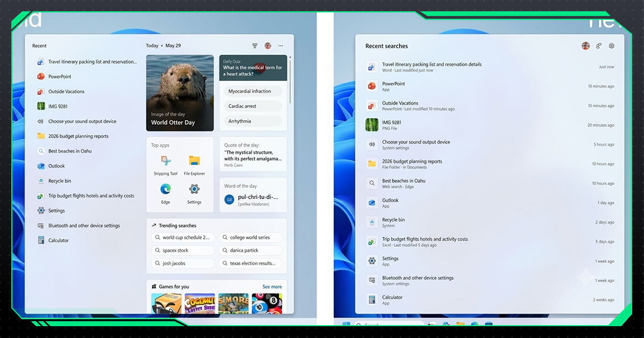Click the Word of the day pronunciation icon
Screen dimensions: 644x338
(x=229, y=200)
